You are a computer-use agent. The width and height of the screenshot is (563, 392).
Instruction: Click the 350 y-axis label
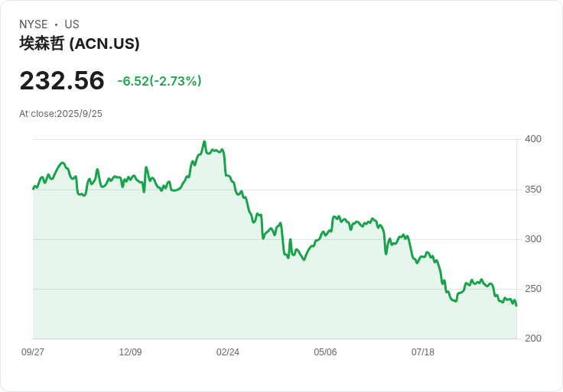(x=533, y=190)
